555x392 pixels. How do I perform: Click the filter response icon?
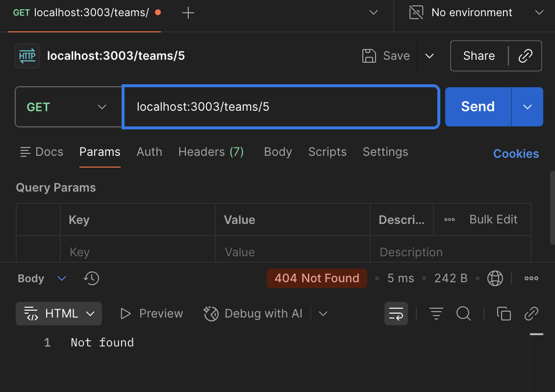click(436, 314)
